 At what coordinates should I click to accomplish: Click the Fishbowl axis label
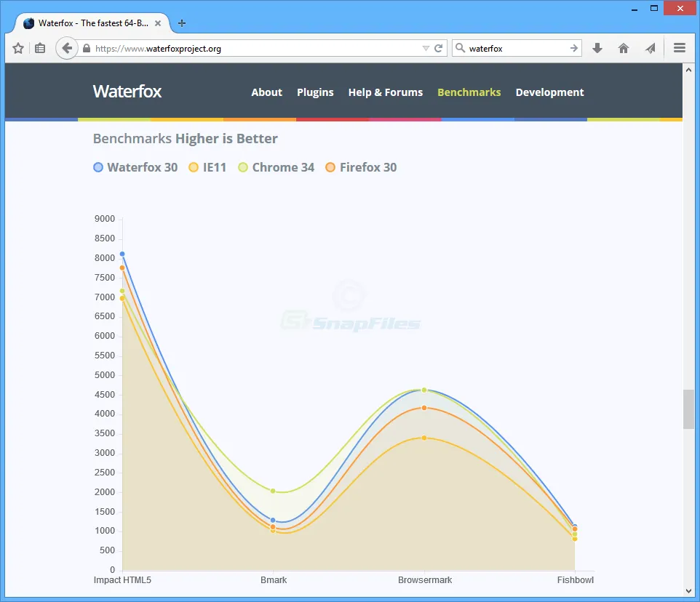tap(576, 580)
